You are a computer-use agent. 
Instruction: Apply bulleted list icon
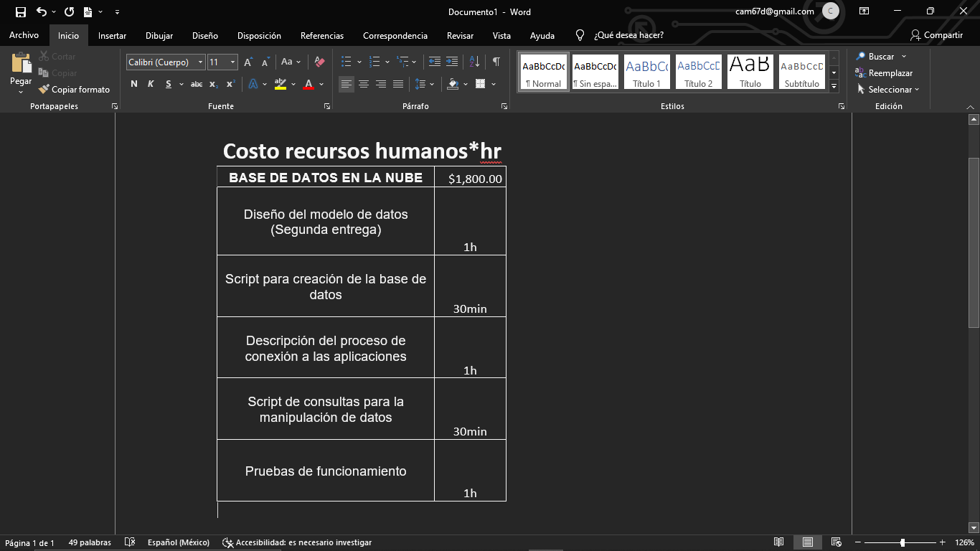pos(347,62)
